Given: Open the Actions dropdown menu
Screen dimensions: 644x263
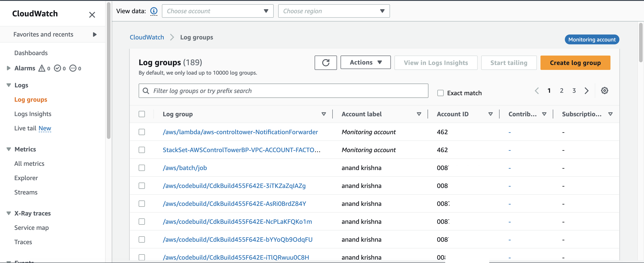Looking at the screenshot, I should click(x=365, y=62).
